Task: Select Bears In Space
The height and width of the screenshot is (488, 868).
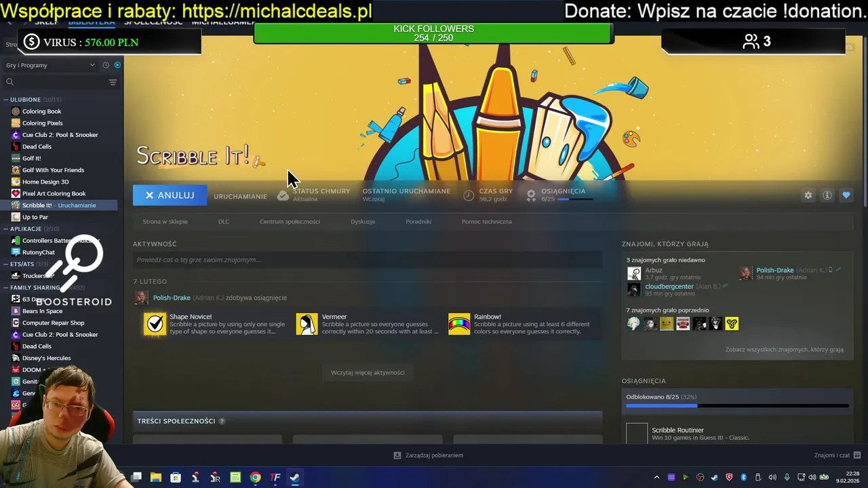Action: (42, 311)
